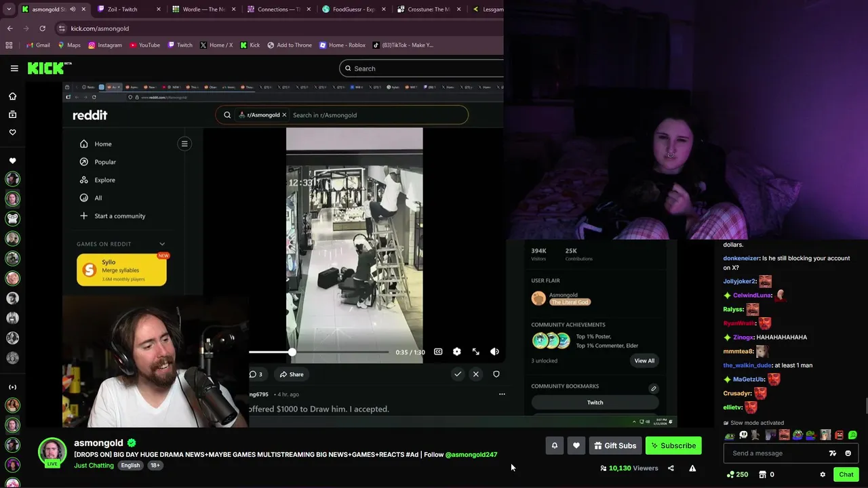Click Explore in the reddit sidebar

point(97,180)
